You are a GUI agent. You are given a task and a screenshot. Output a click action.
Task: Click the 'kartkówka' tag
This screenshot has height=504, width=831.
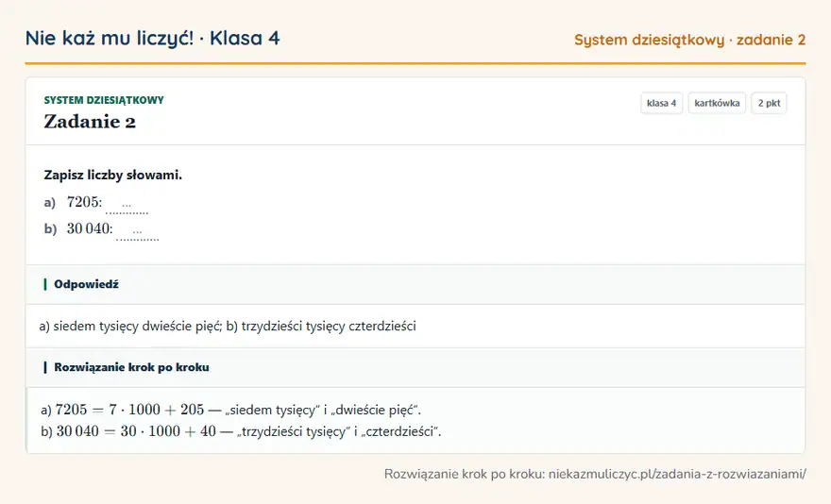coord(717,103)
